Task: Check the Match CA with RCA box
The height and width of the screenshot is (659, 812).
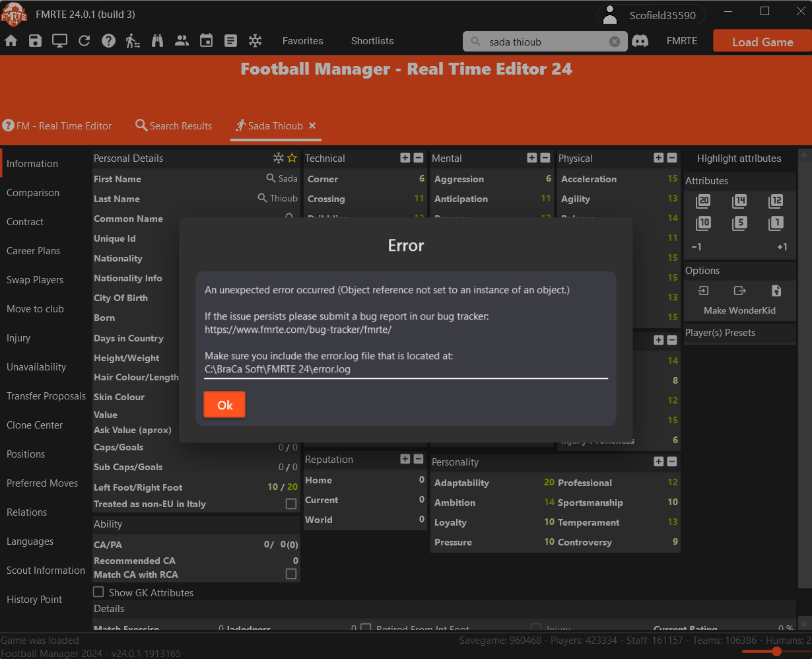Action: pos(290,574)
